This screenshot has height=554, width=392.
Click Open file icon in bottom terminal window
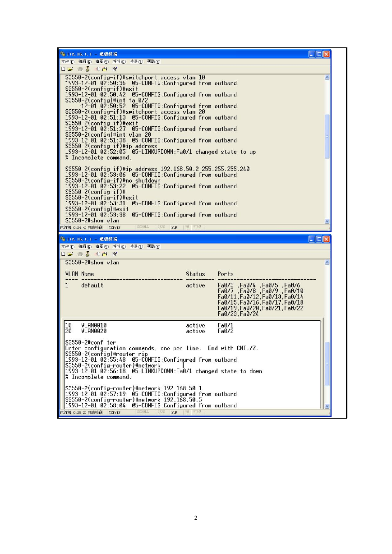[x=70, y=254]
